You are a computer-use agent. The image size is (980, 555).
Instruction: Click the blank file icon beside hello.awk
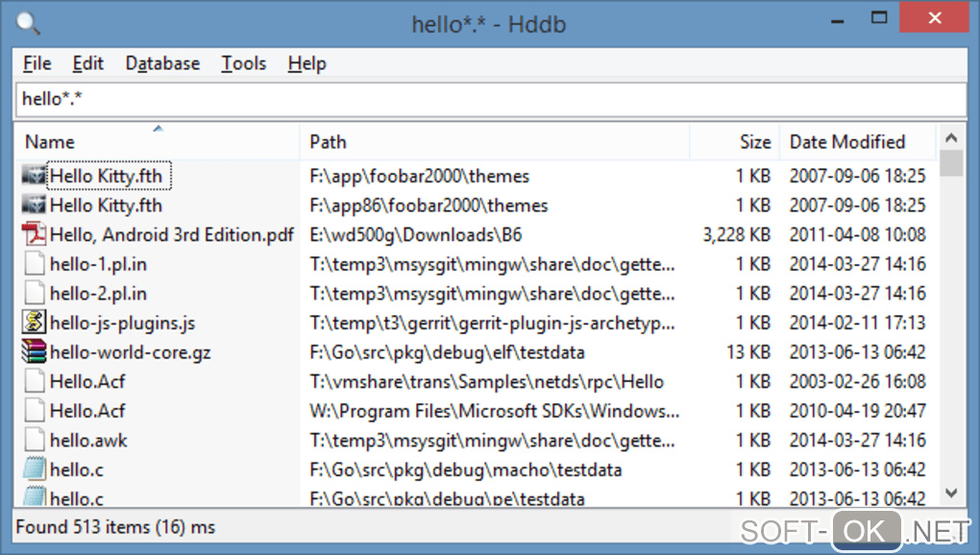click(35, 441)
